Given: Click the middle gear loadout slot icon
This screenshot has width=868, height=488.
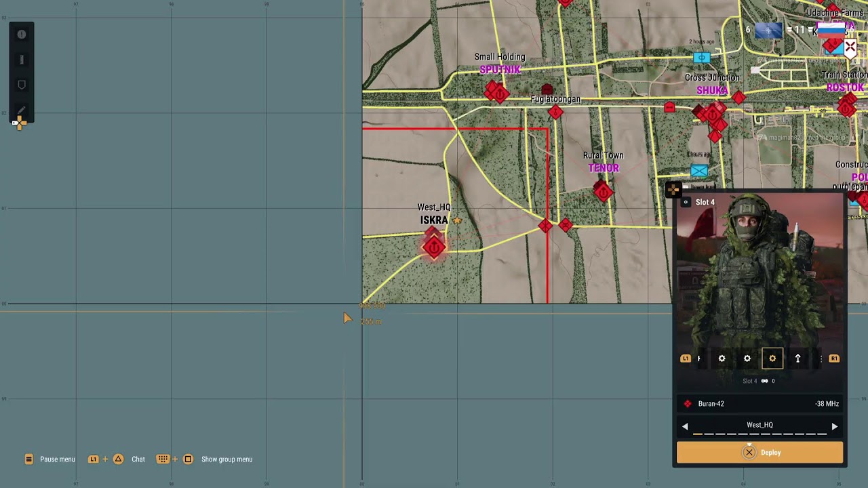Looking at the screenshot, I should [x=747, y=359].
